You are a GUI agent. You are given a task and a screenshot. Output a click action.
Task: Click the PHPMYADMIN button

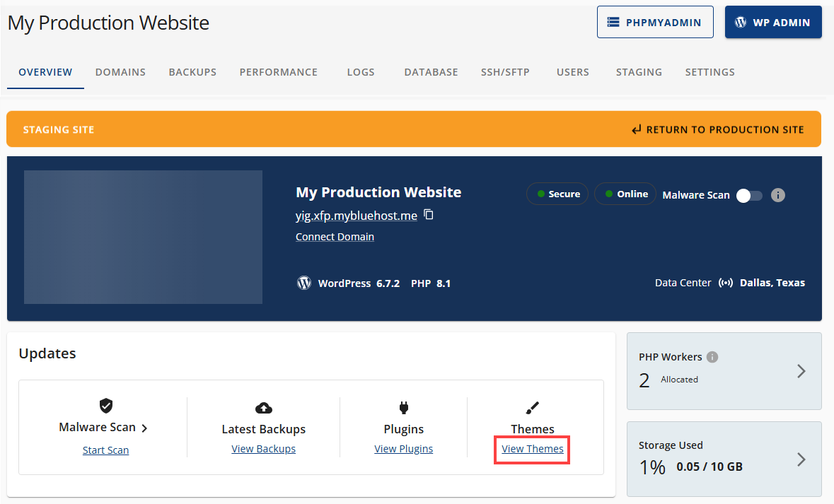tap(655, 22)
